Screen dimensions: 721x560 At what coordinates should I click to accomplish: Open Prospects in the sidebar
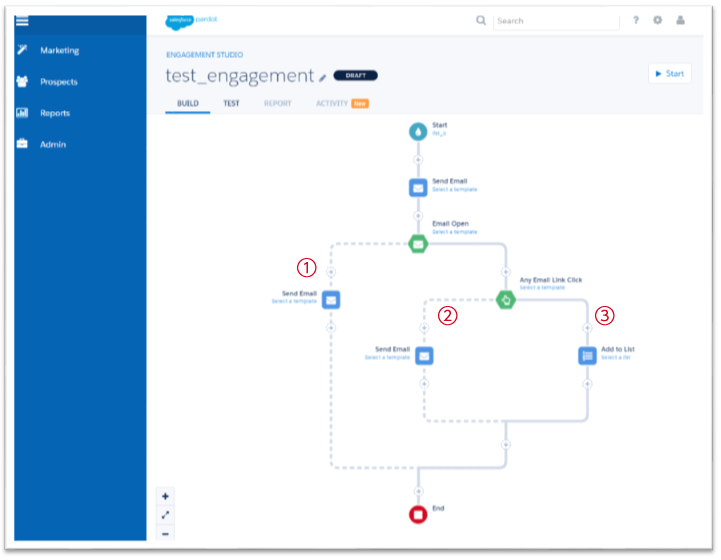click(58, 82)
